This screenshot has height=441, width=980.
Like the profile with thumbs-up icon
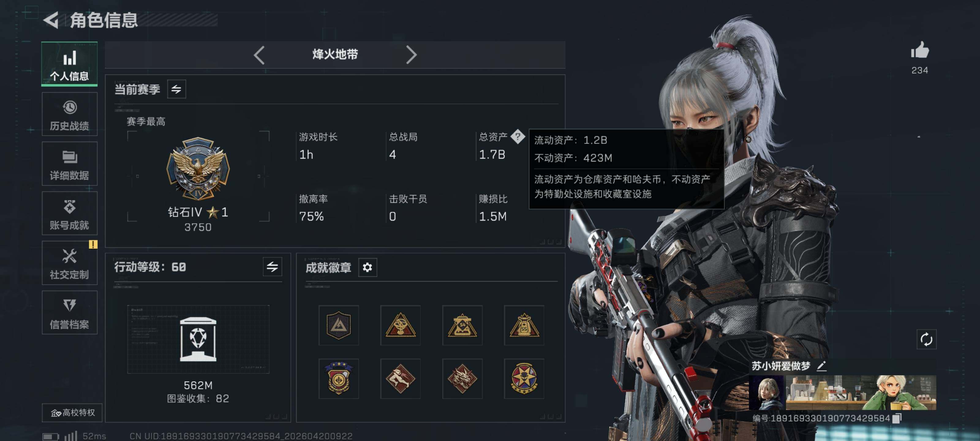(920, 51)
